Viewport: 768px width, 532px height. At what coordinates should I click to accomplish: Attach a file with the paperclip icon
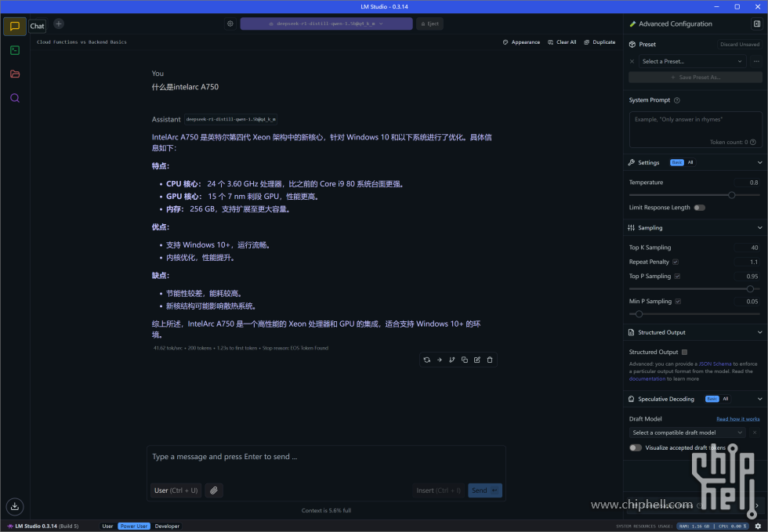pyautogui.click(x=214, y=490)
